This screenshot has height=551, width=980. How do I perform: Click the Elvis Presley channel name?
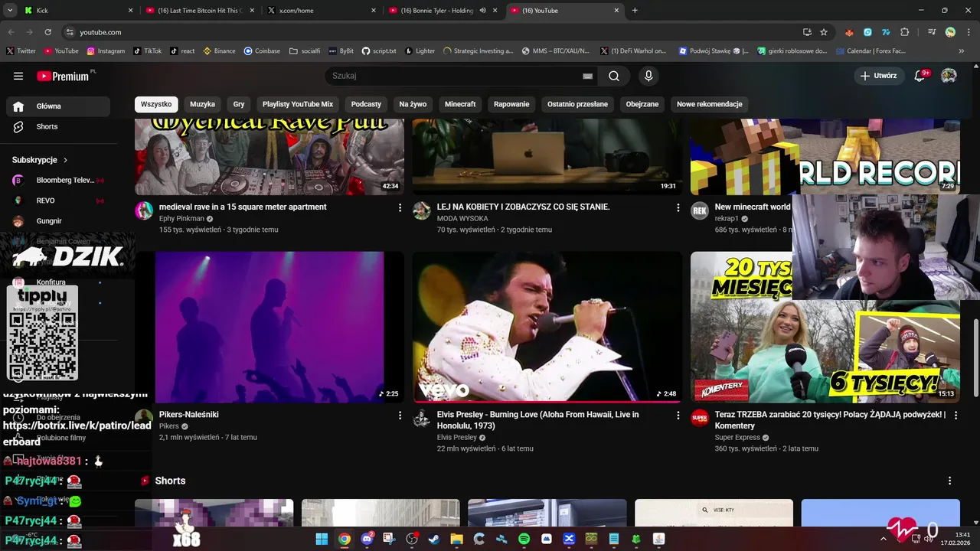tap(456, 438)
